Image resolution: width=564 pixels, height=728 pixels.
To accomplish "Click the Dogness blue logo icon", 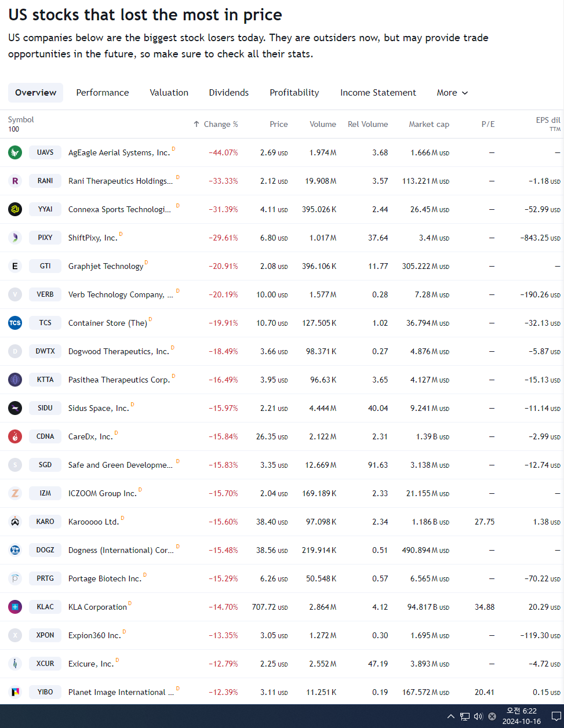I will tap(15, 550).
